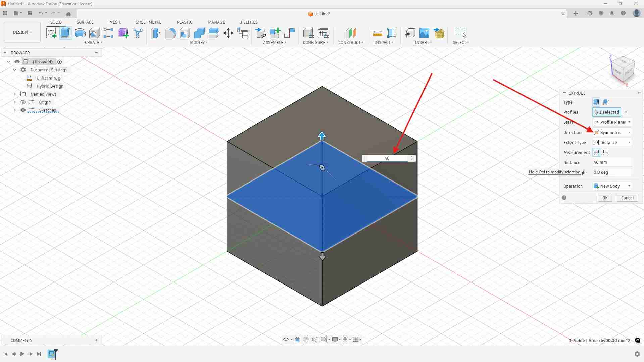
Task: Select the Measure tool
Action: coord(378,33)
